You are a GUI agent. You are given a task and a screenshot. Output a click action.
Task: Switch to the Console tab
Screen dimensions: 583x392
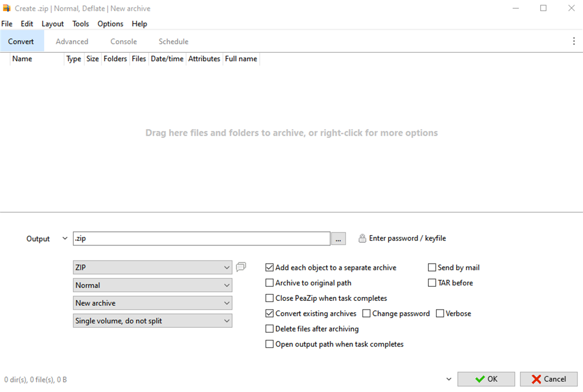click(123, 41)
